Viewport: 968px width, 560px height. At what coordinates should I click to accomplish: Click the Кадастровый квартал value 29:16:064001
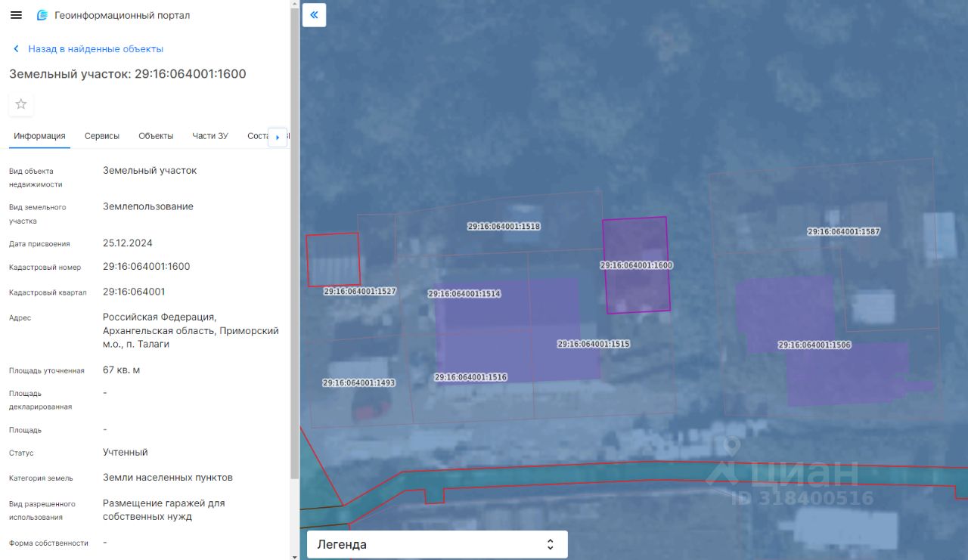(x=134, y=292)
